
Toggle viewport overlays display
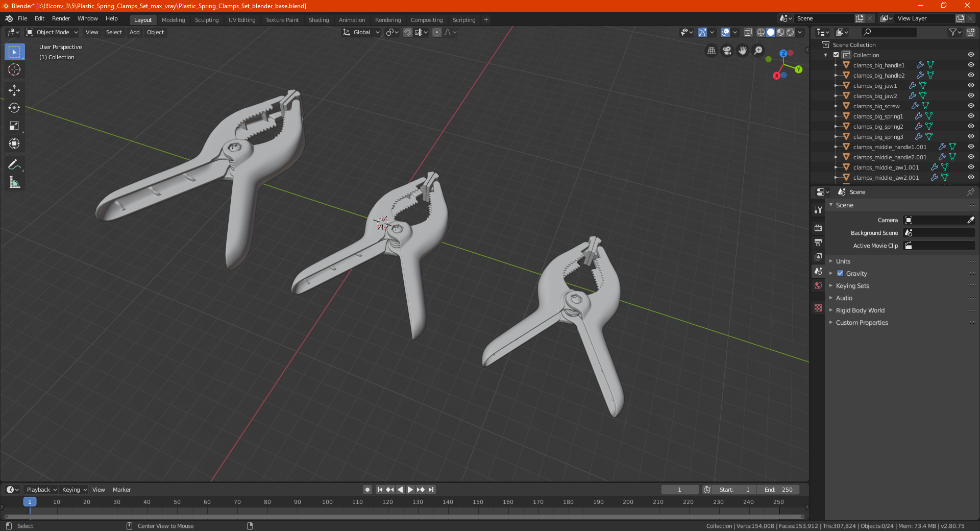(725, 32)
